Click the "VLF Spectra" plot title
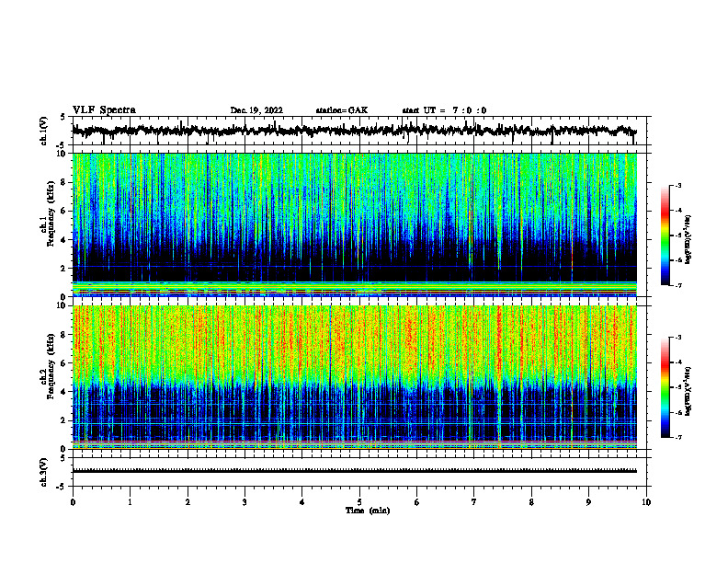 pos(104,110)
